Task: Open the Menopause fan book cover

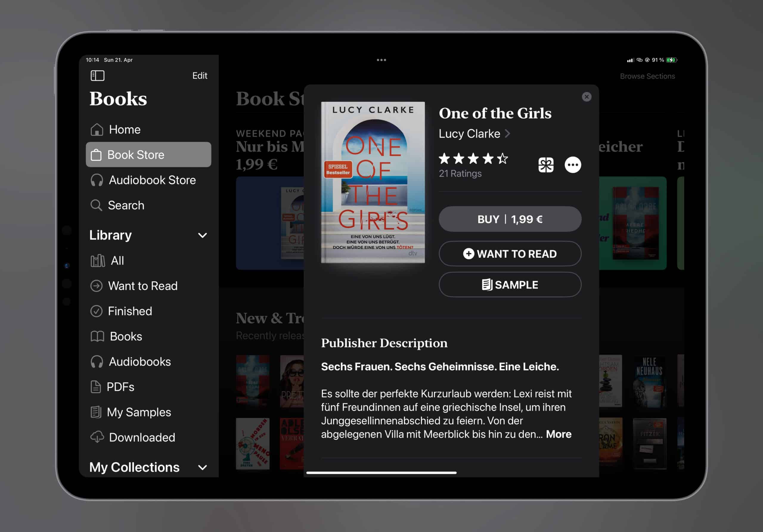Action: [252, 444]
